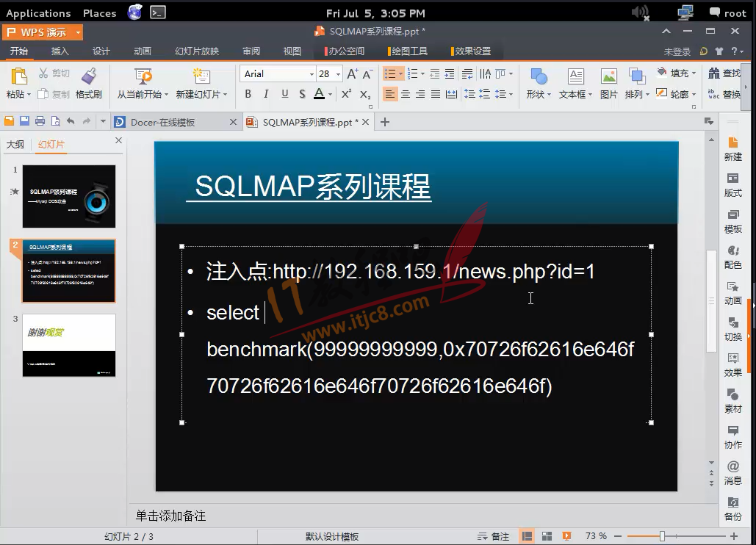Insert a Picture from ribbon
Screen dimensions: 756x545
(608, 76)
